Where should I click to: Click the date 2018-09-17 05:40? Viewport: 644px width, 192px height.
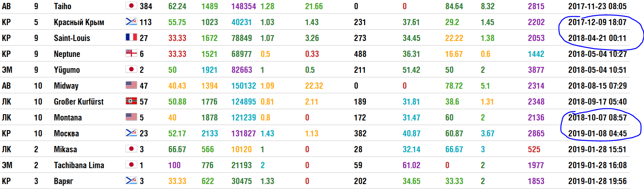point(597,102)
